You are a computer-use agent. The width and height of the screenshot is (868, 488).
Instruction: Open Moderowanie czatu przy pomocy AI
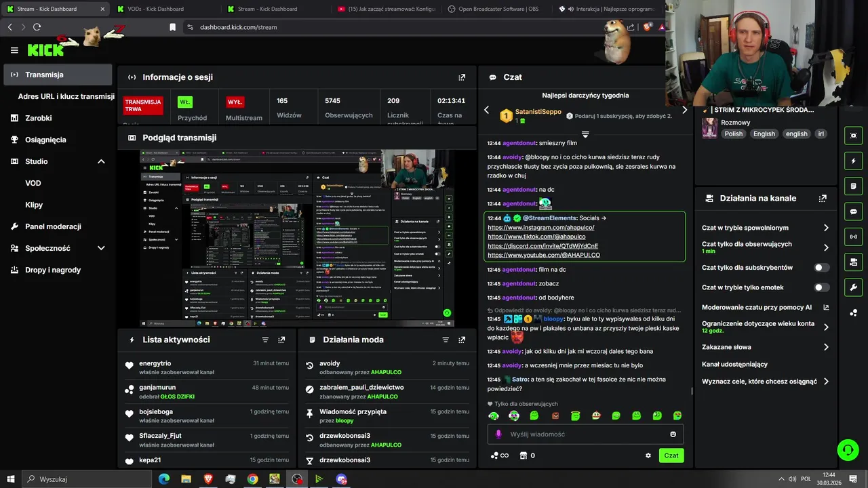766,307
